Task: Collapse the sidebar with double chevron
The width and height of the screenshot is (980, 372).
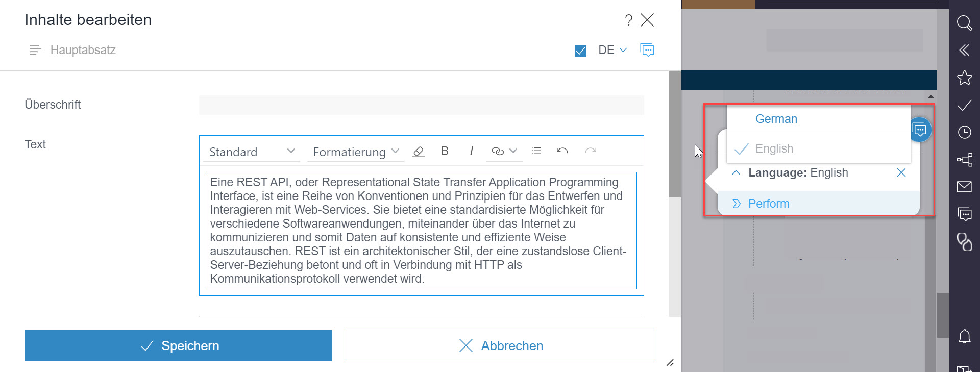Action: tap(964, 50)
